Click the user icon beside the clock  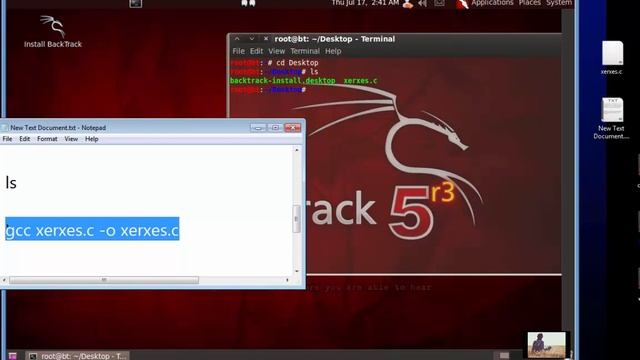click(x=407, y=4)
